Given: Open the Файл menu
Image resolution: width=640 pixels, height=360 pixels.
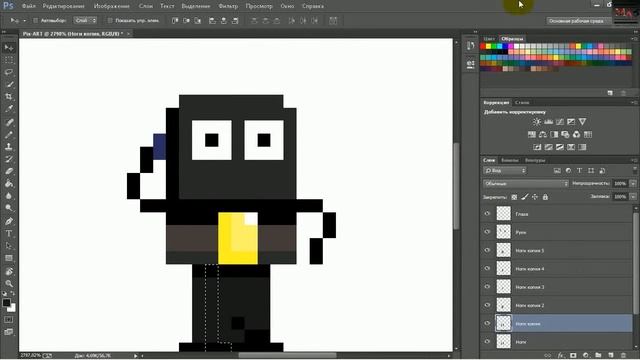Looking at the screenshot, I should pos(29,6).
